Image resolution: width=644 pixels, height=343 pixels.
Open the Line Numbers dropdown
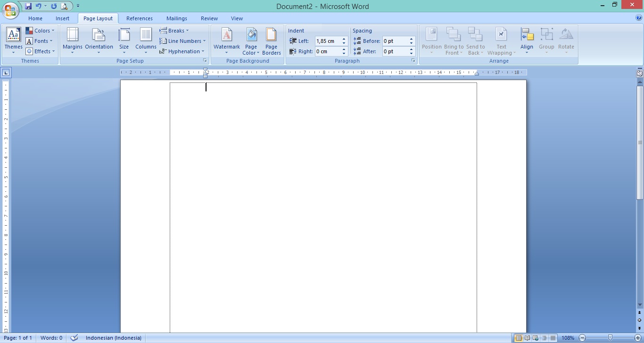coord(182,41)
